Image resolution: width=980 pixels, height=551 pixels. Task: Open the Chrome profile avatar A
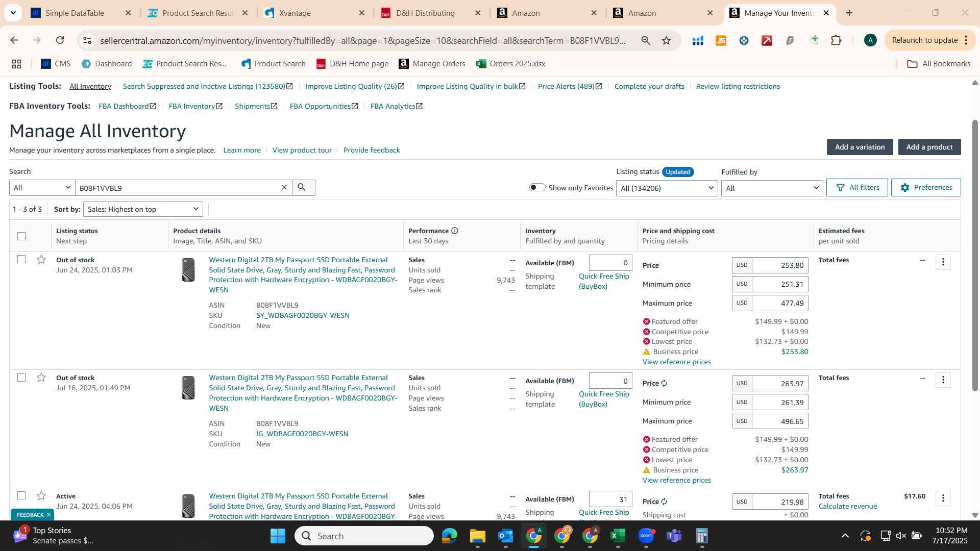(x=870, y=40)
